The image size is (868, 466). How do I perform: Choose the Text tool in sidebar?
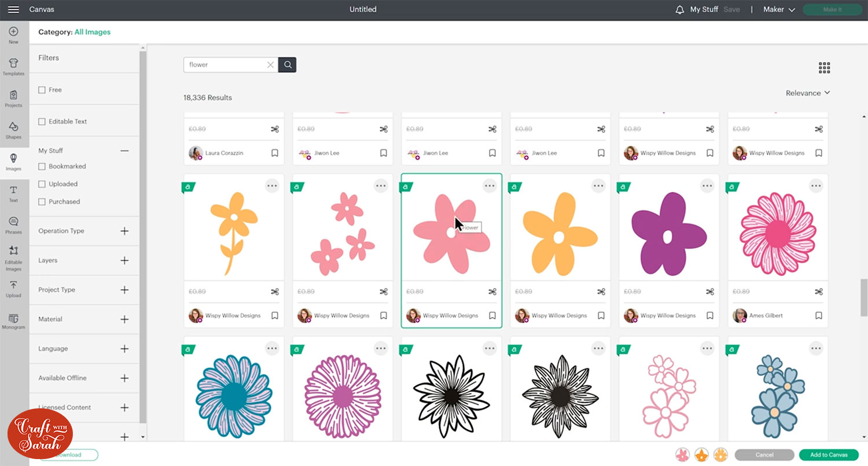click(x=13, y=194)
